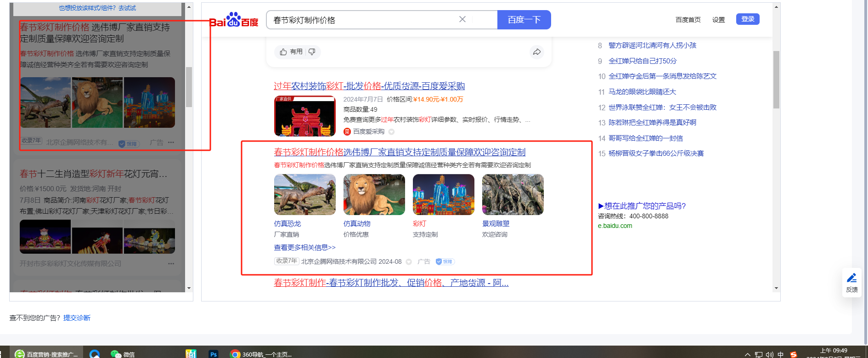The height and width of the screenshot is (358, 868).
Task: Click the lion thumbnail in the main ad
Action: [x=374, y=194]
